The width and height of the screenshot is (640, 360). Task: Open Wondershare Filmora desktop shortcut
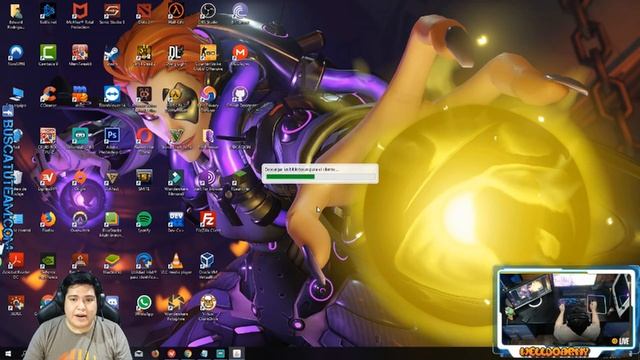[x=176, y=182]
